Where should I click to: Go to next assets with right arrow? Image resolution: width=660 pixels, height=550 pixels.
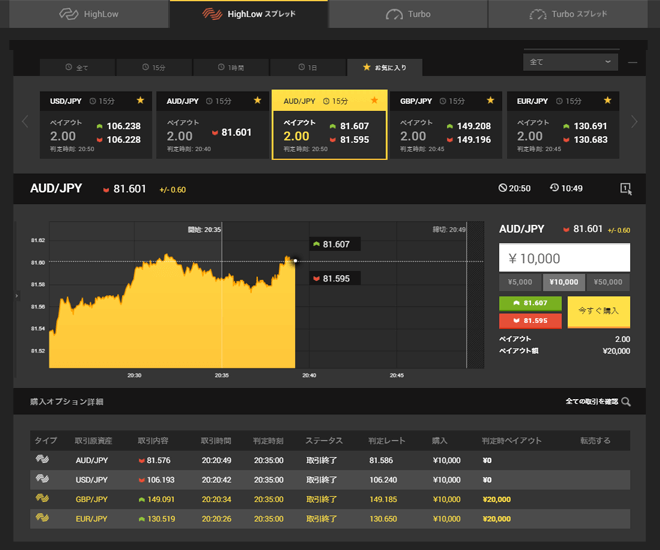pos(634,122)
